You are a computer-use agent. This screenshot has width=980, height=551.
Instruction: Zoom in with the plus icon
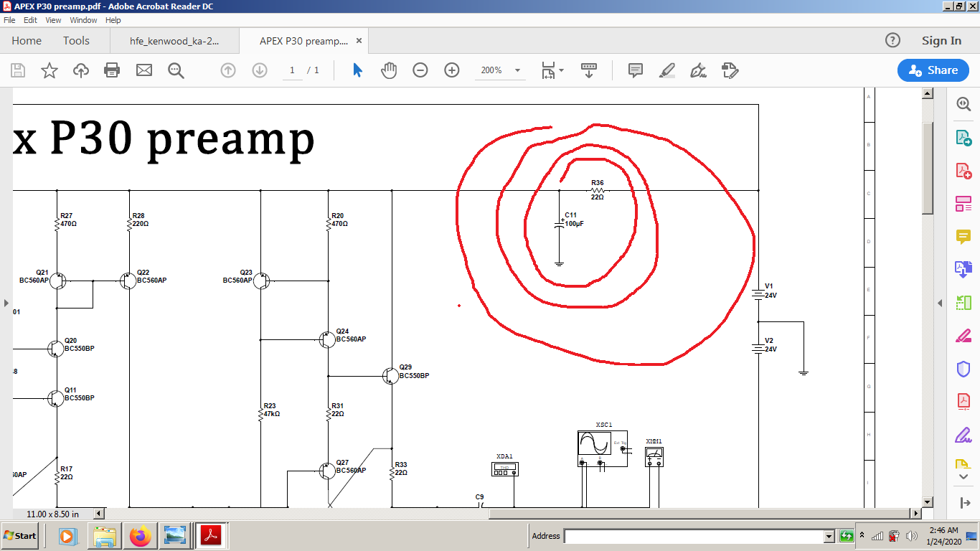[452, 70]
